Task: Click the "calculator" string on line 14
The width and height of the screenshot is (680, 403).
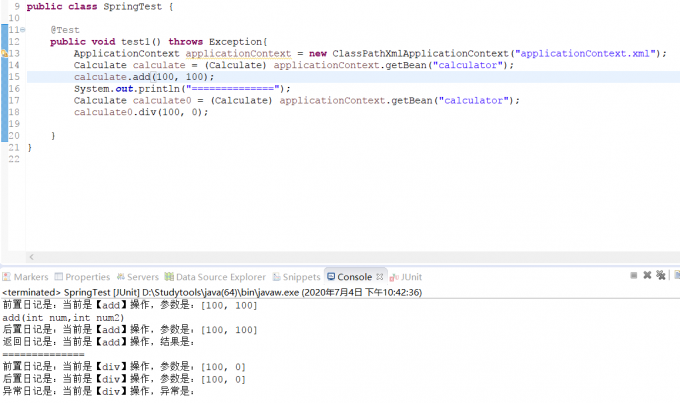Action: click(x=468, y=65)
